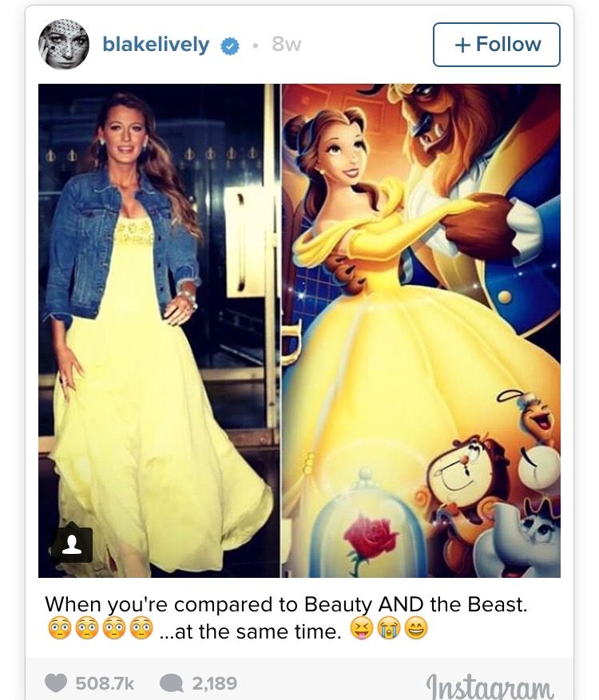Open the blakelively profile avatar
This screenshot has width=599, height=700.
click(64, 44)
